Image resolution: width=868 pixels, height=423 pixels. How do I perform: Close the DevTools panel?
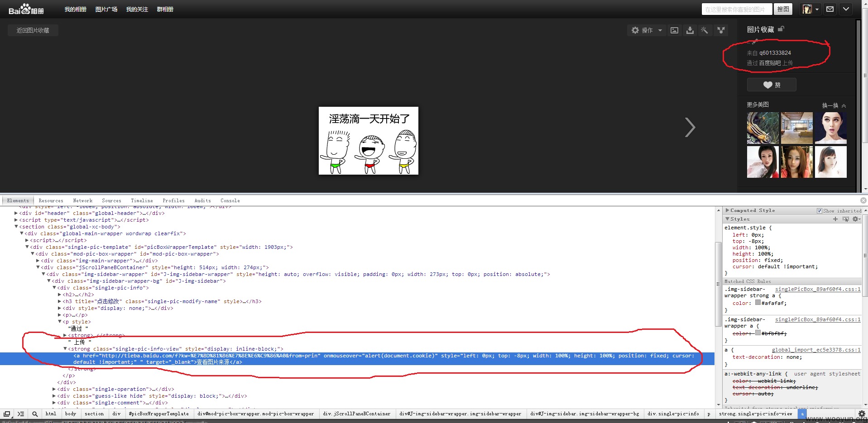tap(863, 200)
